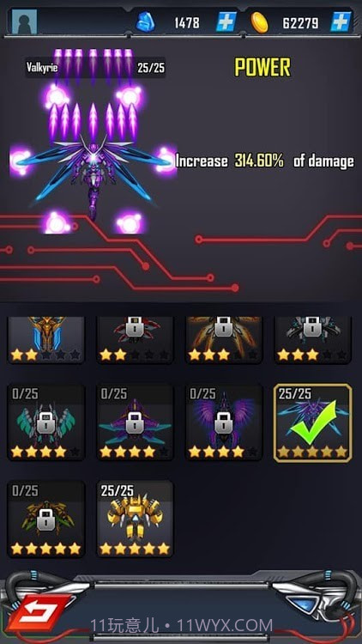Select locked purple feathered-wing four-star ship
362x644 pixels.
pyautogui.click(x=224, y=422)
